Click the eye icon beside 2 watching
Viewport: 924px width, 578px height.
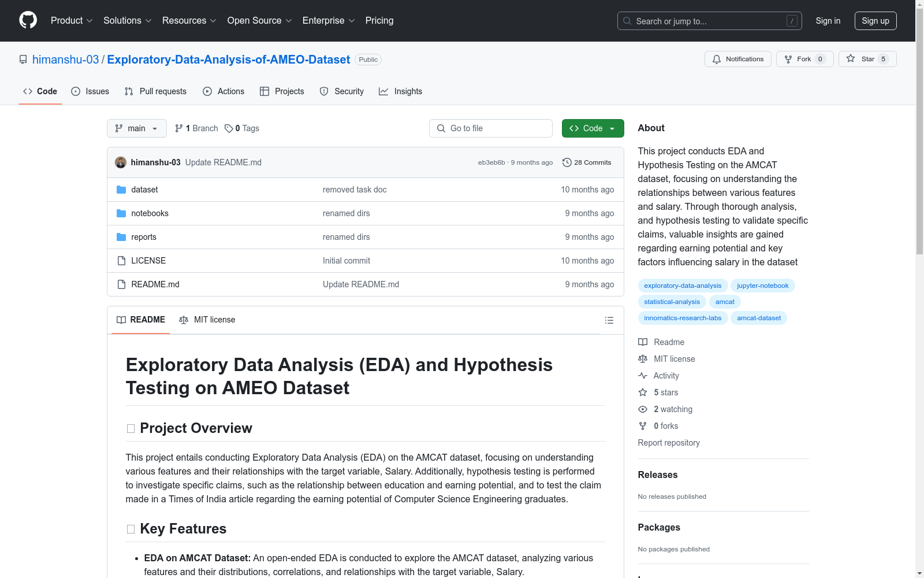point(643,409)
